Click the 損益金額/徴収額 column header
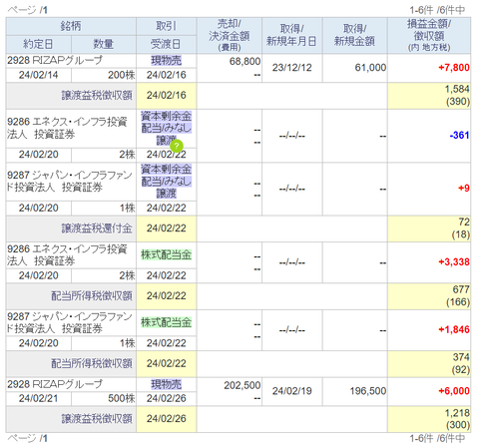479x448 pixels. point(429,35)
